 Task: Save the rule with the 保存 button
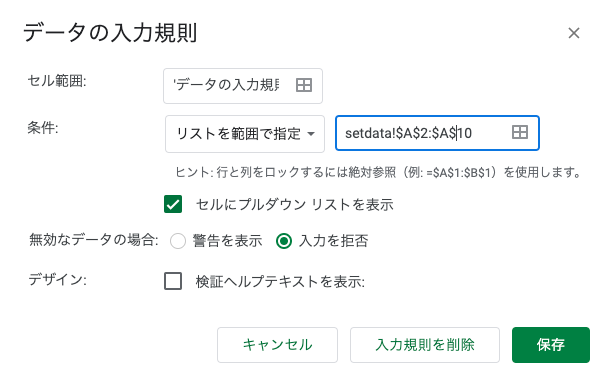pos(551,345)
